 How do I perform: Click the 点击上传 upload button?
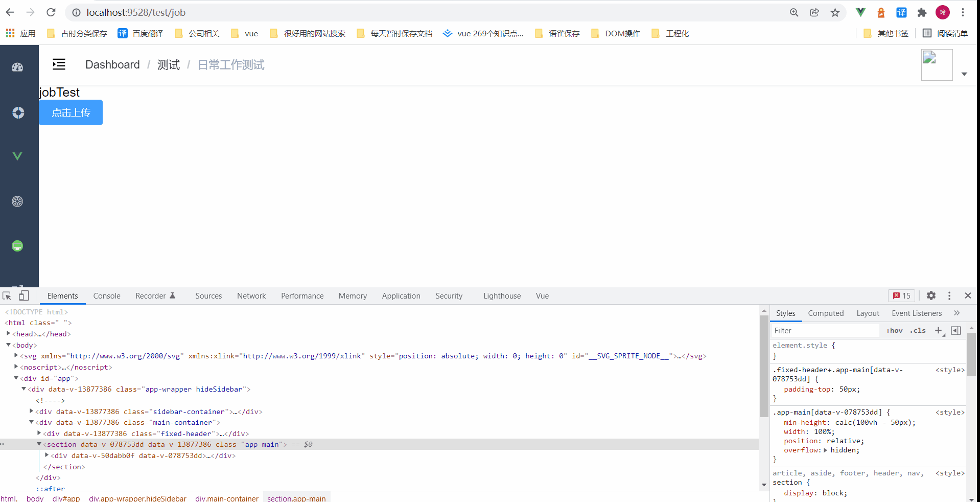71,112
